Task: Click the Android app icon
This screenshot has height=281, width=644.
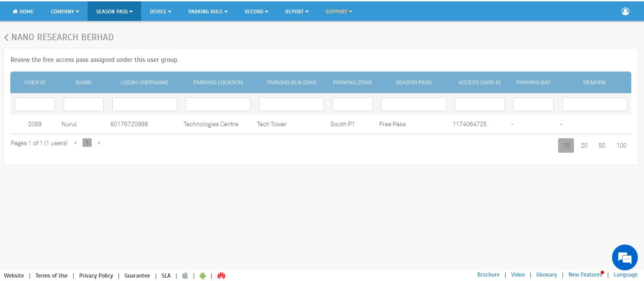Action: point(203,275)
